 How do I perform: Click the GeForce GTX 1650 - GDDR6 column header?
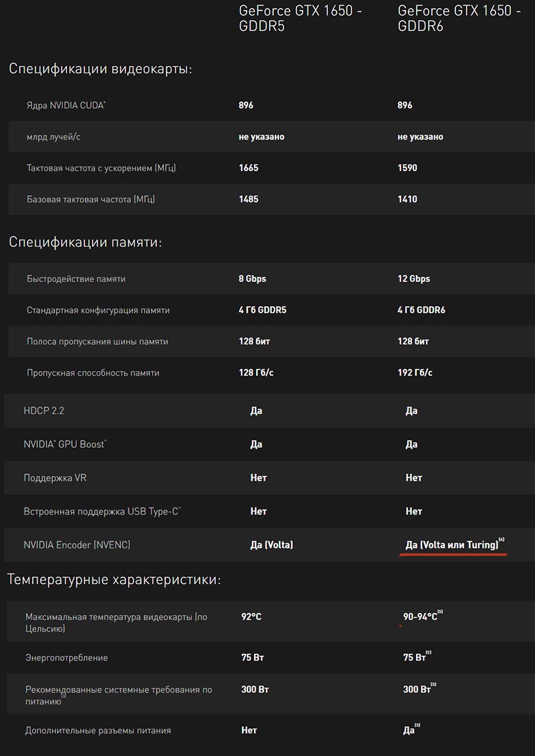(459, 18)
